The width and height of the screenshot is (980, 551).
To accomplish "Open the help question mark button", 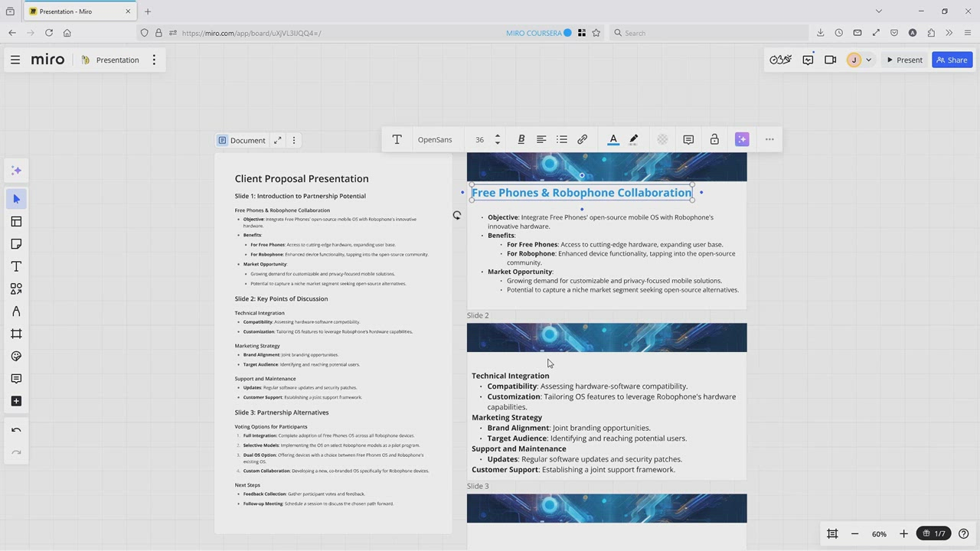I will [x=964, y=533].
